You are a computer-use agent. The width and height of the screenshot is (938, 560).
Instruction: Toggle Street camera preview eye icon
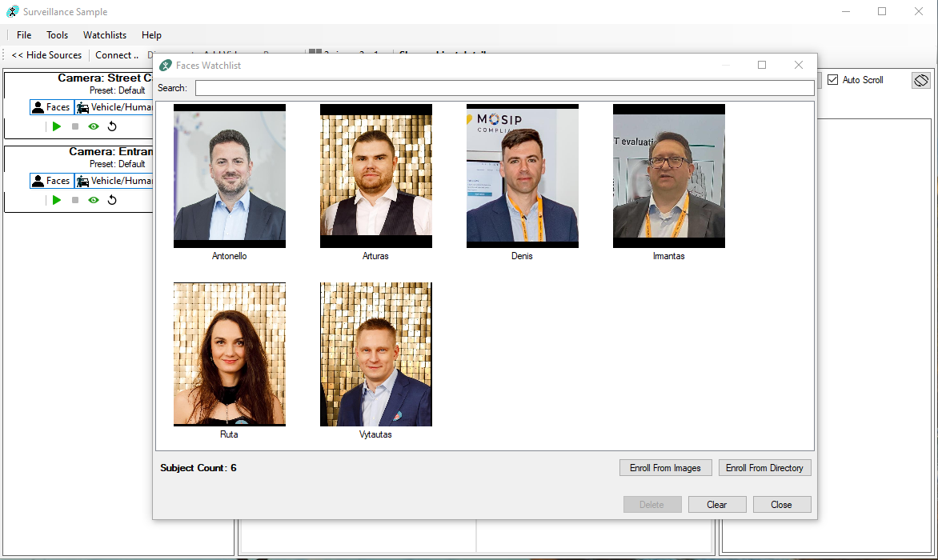tap(94, 126)
